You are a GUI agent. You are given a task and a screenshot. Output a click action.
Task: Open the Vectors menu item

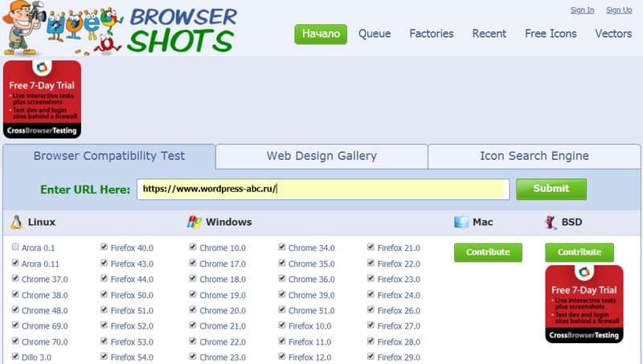pyautogui.click(x=613, y=34)
